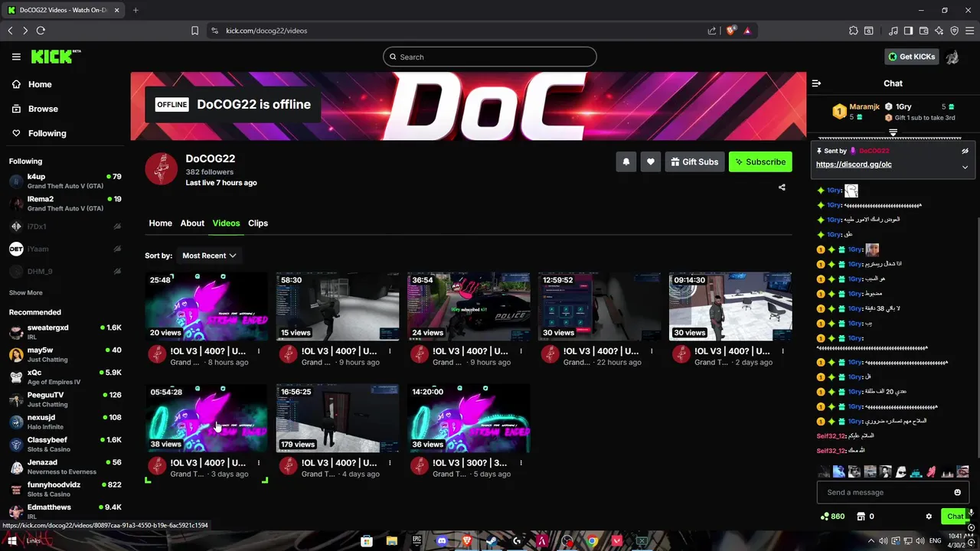Expand the pinned message chevron
This screenshot has height=551, width=980.
click(x=965, y=167)
